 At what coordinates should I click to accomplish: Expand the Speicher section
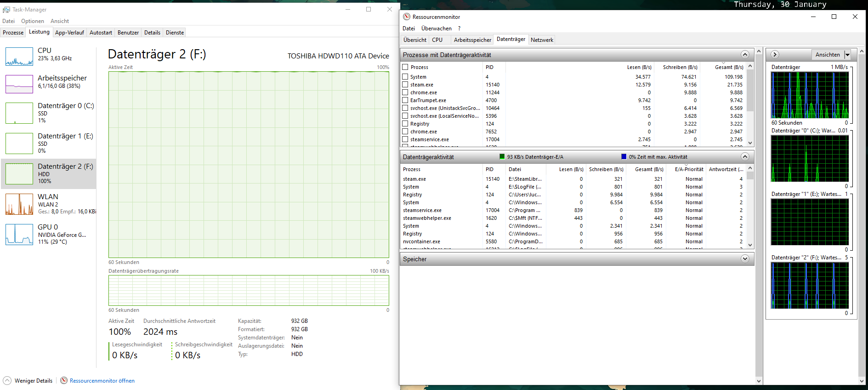pos(745,258)
